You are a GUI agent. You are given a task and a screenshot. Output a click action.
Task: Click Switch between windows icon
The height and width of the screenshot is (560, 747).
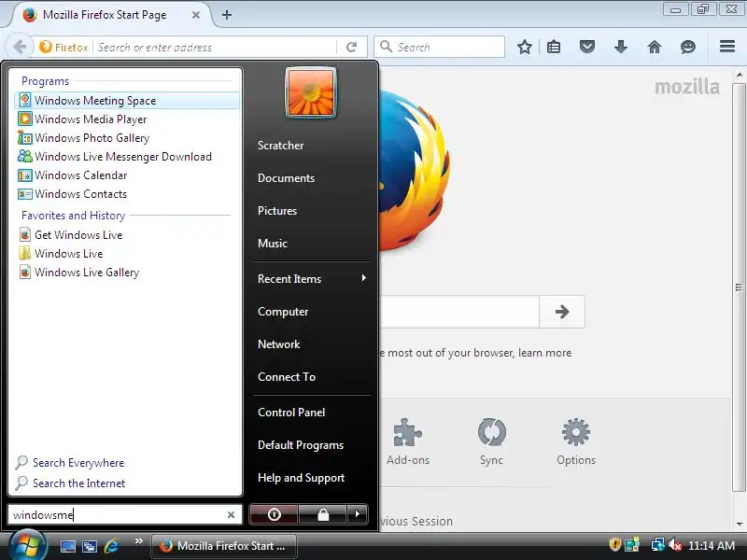click(x=90, y=546)
